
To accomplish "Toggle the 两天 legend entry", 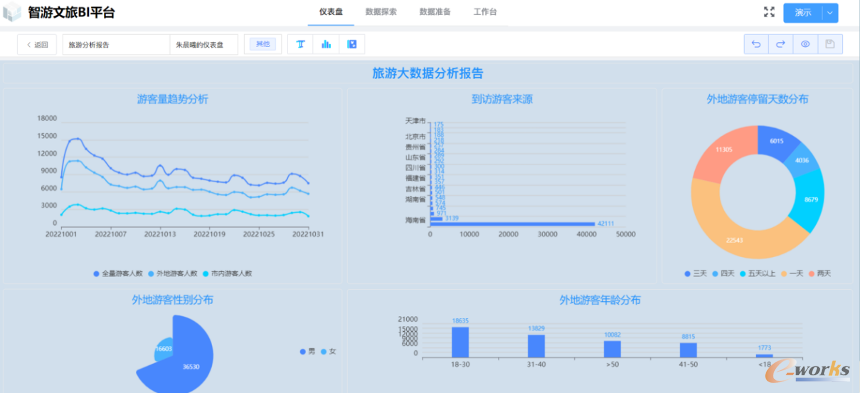I will [x=819, y=273].
